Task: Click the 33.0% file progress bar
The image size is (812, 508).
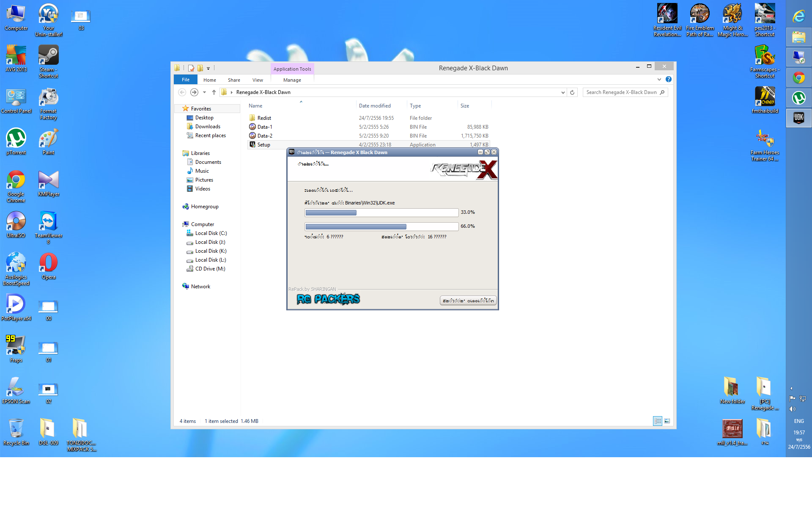Action: point(381,213)
